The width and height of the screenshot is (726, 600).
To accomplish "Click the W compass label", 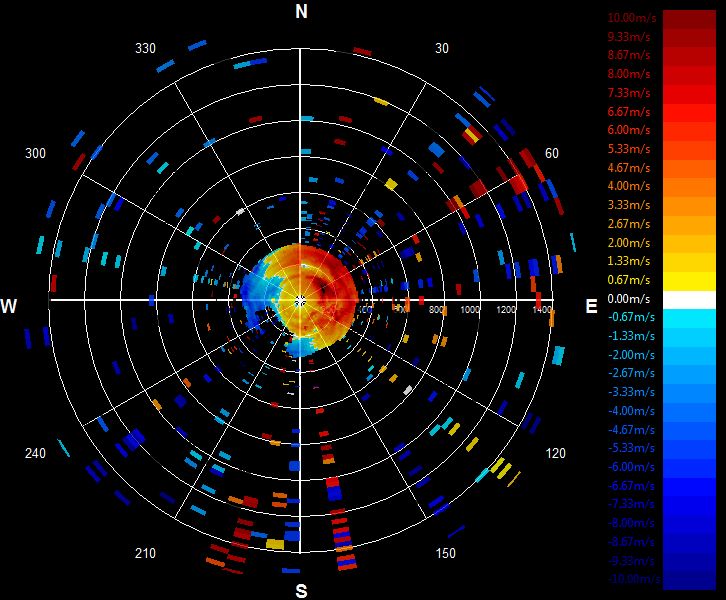I will coord(8,306).
